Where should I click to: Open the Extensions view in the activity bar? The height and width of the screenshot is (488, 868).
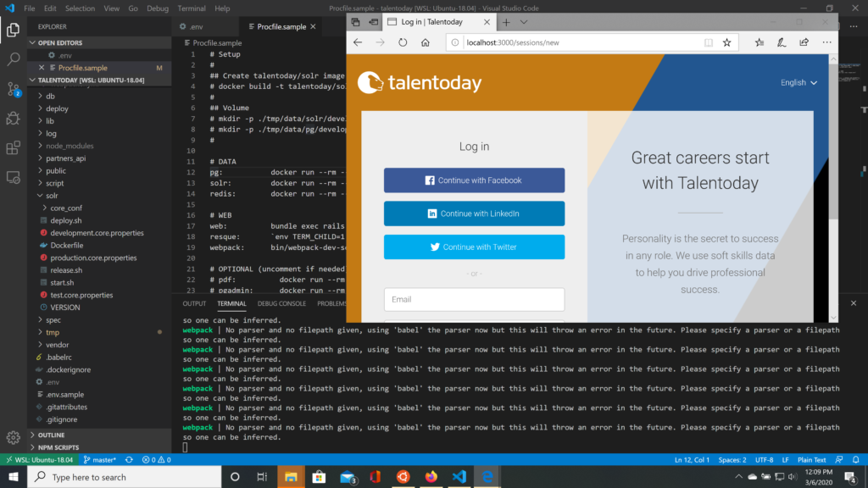(x=14, y=147)
